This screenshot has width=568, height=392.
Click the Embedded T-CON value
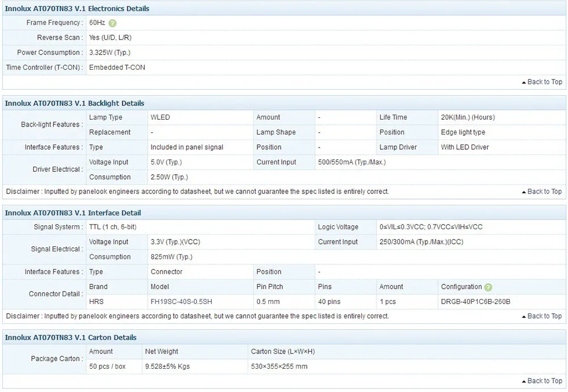click(117, 68)
